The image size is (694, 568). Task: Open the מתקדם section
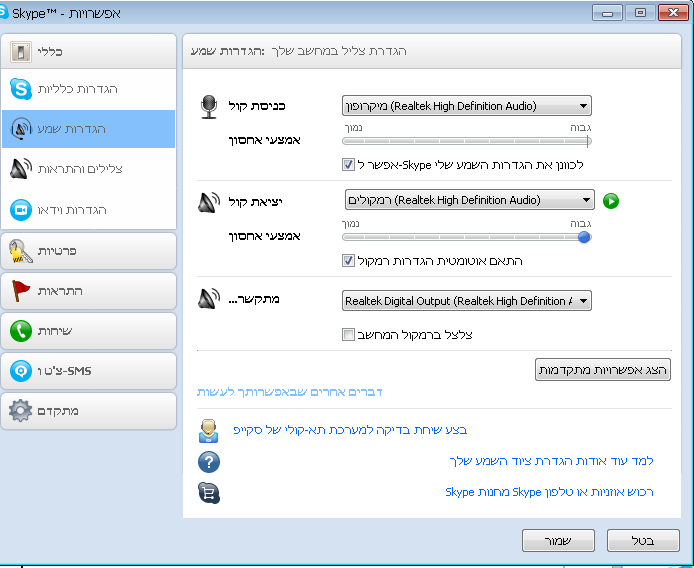89,411
